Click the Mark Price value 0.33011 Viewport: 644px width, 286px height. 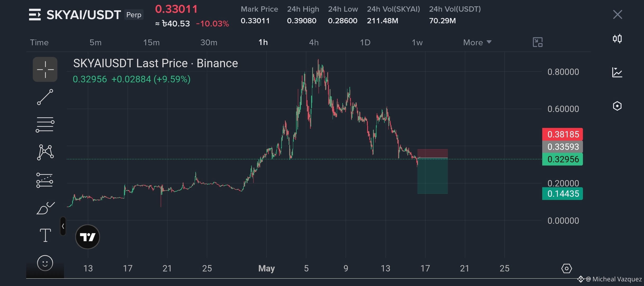point(255,21)
